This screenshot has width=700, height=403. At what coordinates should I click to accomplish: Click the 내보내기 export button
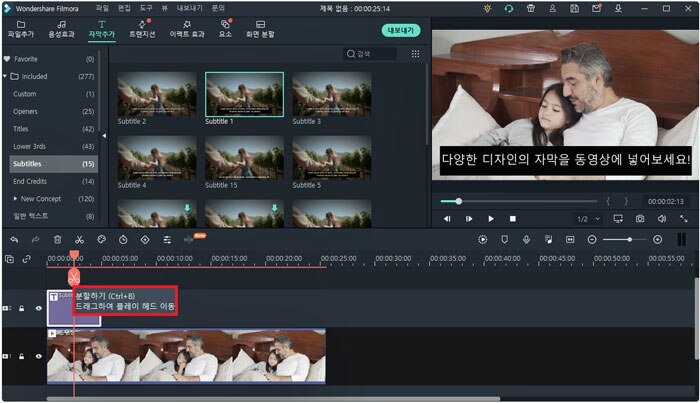(400, 31)
